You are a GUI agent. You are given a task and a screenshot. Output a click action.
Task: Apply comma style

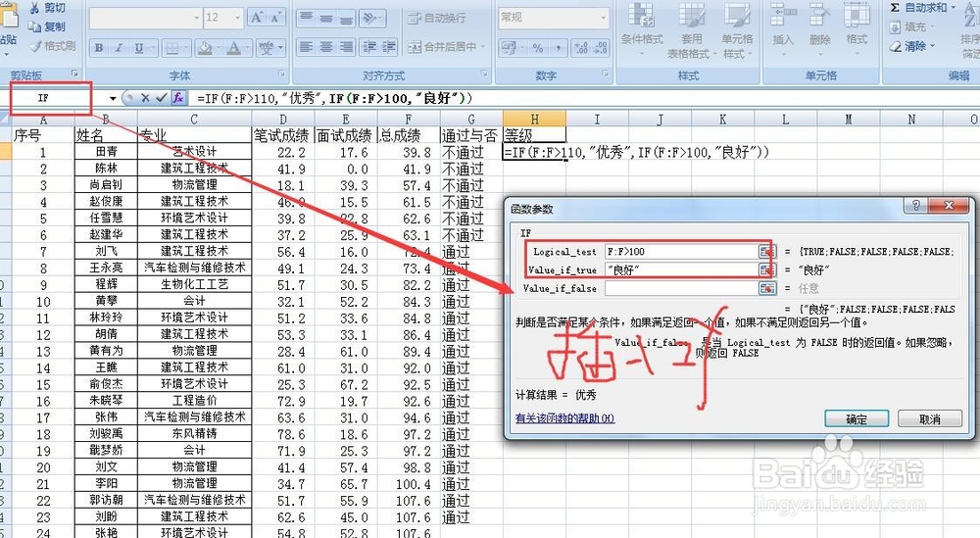pos(557,47)
